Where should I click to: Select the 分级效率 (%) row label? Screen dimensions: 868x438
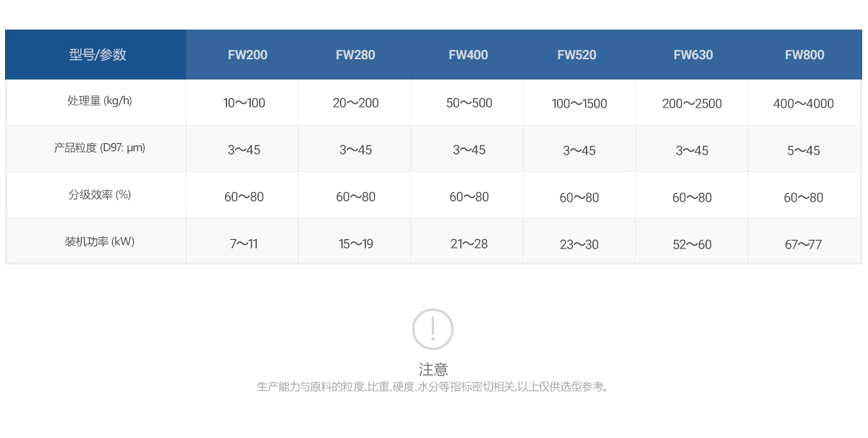point(100,195)
